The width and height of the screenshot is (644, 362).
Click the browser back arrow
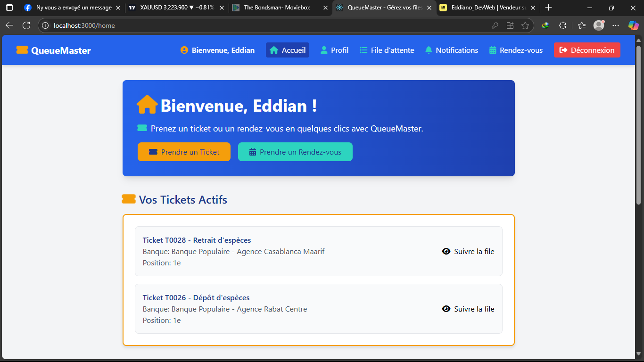point(9,25)
